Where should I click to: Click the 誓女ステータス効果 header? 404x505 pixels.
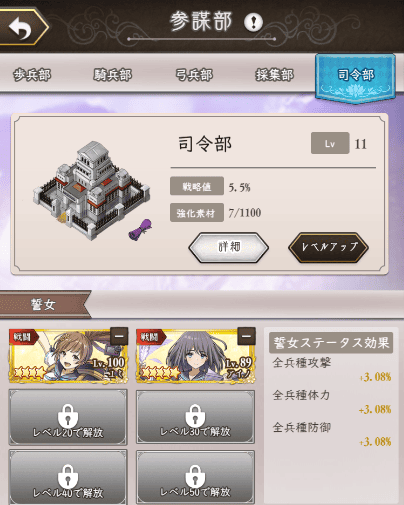331,342
